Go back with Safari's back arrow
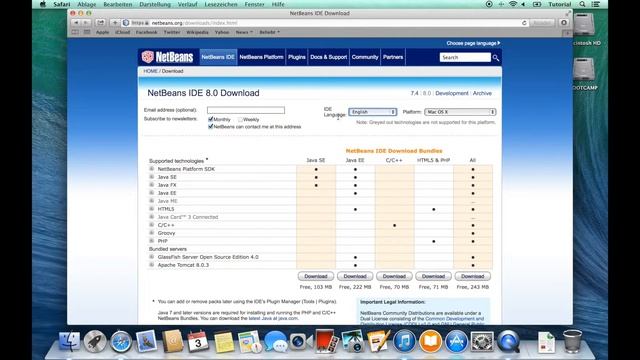This screenshot has width=640, height=360. (x=76, y=23)
